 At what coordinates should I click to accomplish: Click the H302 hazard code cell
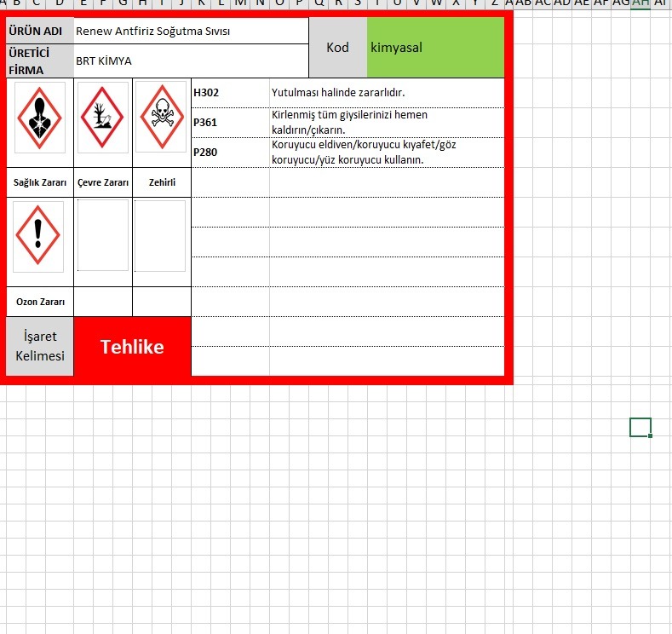(231, 93)
